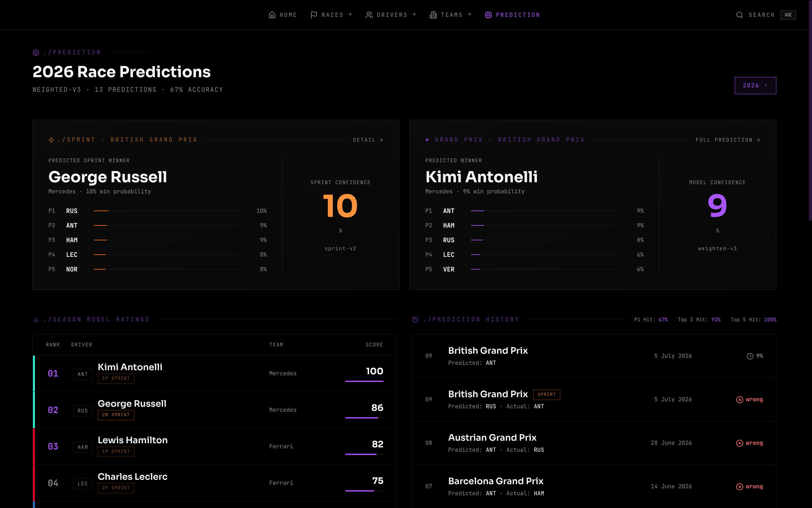
Task: Click the Races flag icon
Action: click(314, 15)
